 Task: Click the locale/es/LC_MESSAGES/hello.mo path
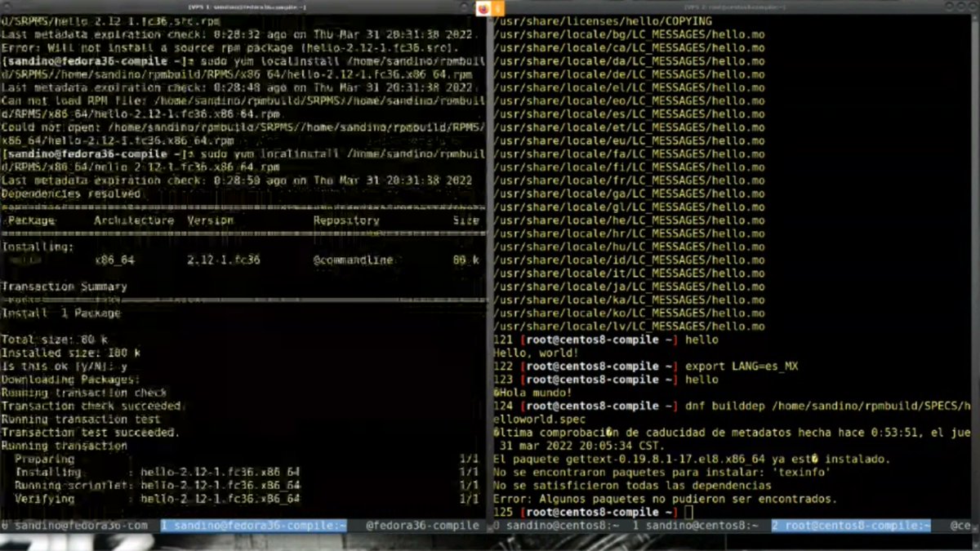[x=629, y=114]
